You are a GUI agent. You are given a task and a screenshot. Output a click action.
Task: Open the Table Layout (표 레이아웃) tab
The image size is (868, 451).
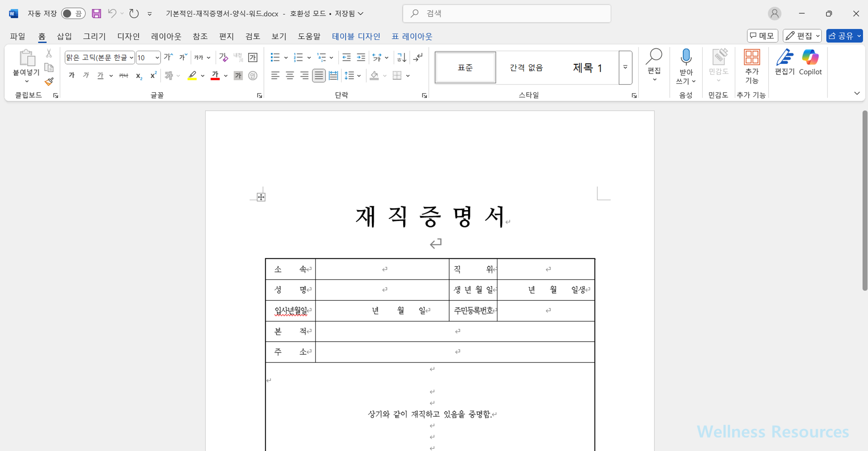tap(412, 36)
